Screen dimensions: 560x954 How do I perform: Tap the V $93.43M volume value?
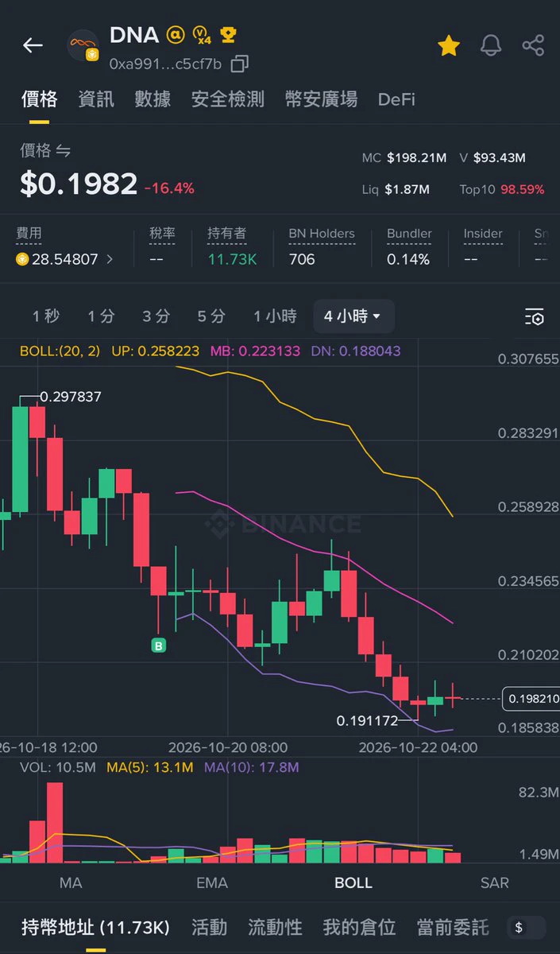coord(499,157)
